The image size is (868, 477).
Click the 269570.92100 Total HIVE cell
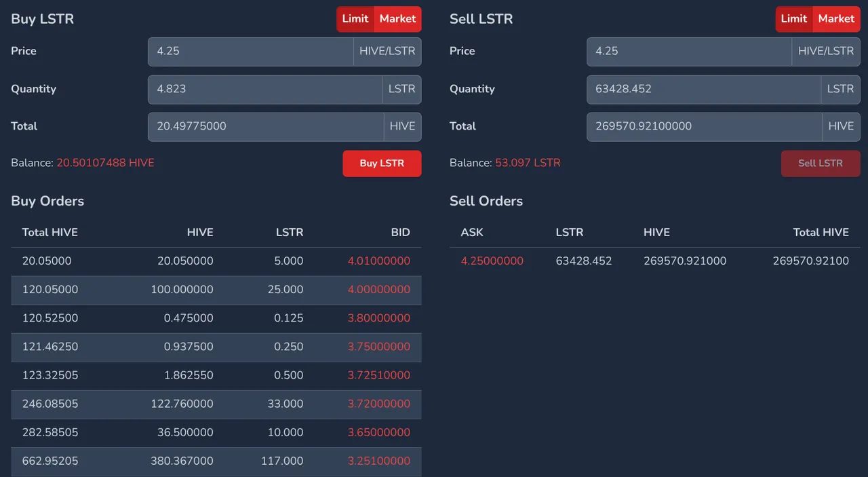tap(810, 261)
